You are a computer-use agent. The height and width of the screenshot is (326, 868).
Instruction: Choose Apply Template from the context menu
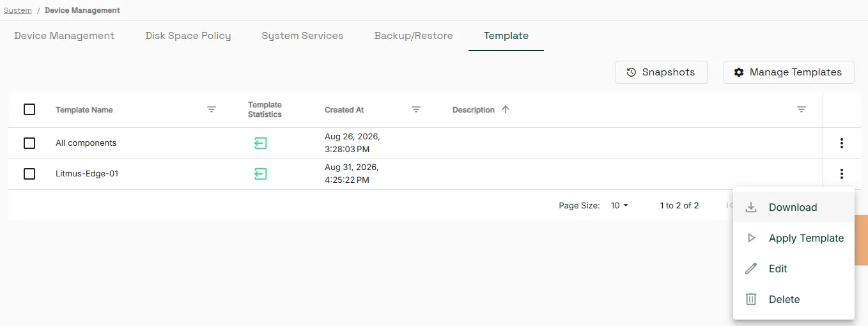(x=794, y=238)
